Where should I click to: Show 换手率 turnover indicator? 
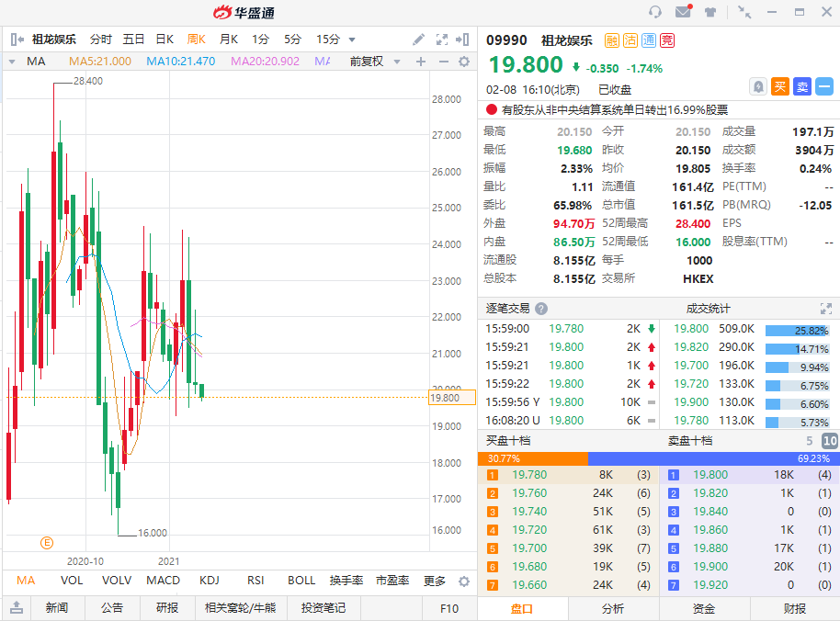click(346, 581)
